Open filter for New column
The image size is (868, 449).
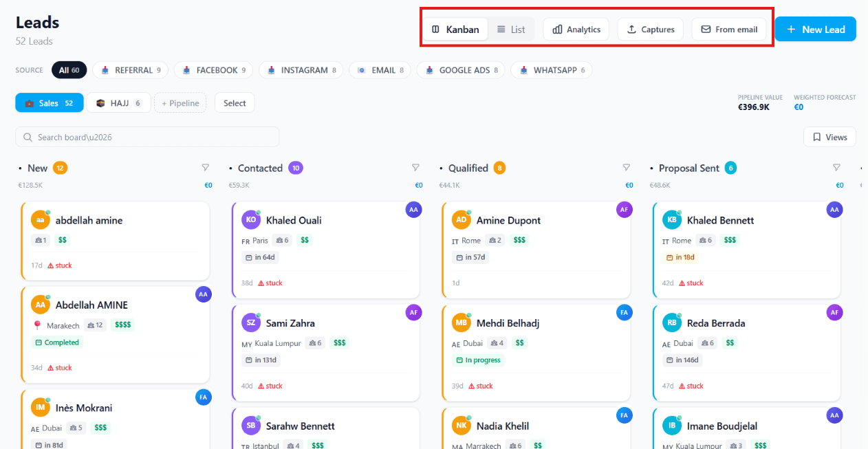[205, 167]
